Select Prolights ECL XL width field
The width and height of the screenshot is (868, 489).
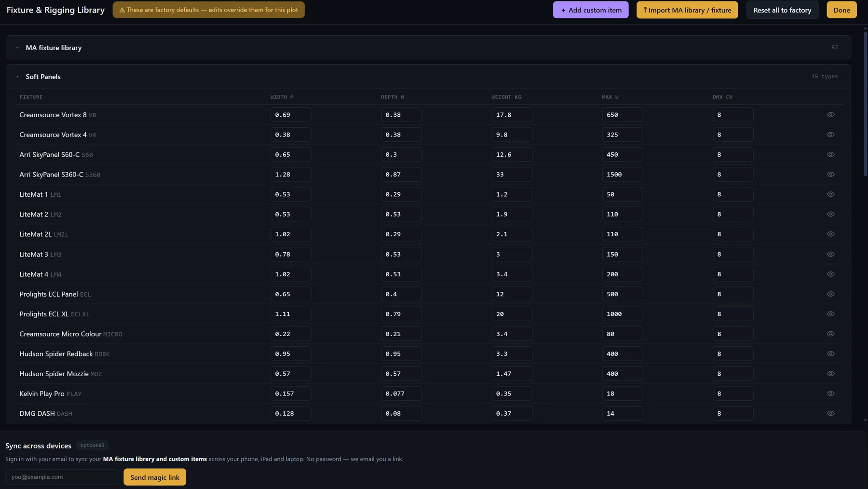pos(291,314)
